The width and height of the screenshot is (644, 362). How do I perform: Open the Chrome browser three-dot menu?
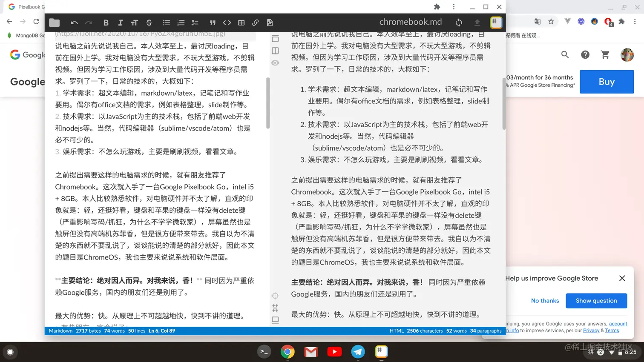click(635, 21)
